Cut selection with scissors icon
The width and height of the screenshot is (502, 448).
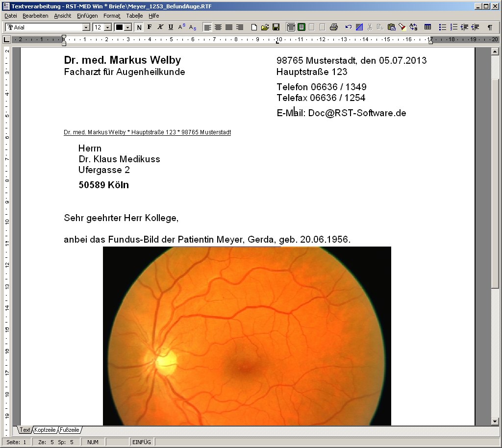tap(370, 27)
